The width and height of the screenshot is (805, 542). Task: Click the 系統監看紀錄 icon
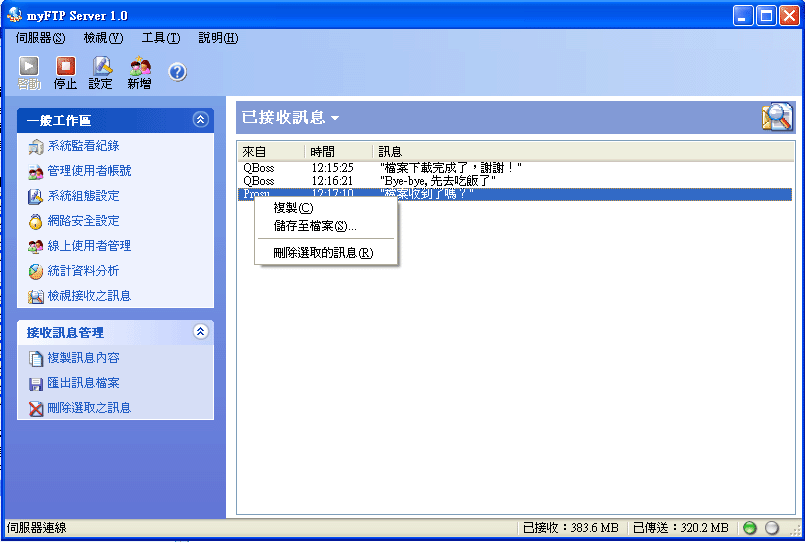(x=35, y=147)
